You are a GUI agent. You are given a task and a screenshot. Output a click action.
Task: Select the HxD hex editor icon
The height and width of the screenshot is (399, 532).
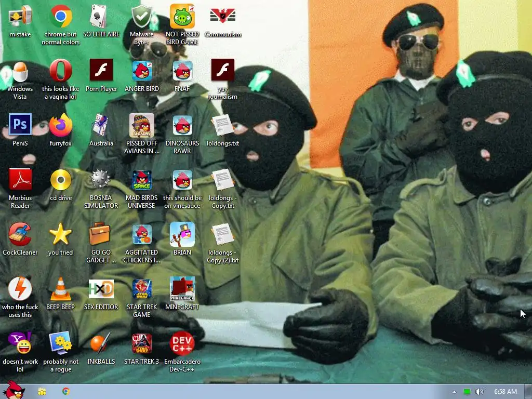point(101,289)
